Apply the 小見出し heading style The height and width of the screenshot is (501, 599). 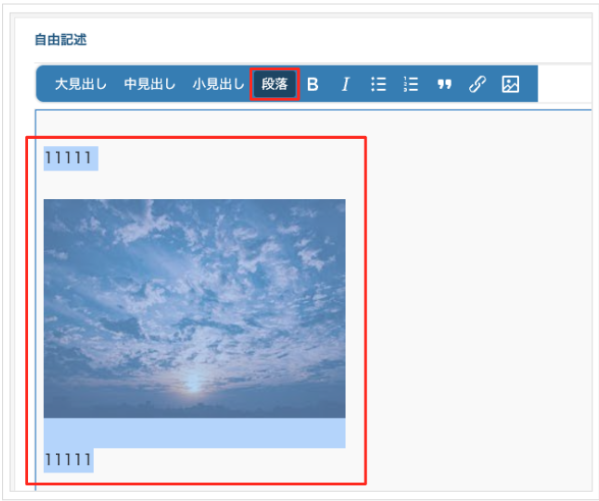click(219, 84)
